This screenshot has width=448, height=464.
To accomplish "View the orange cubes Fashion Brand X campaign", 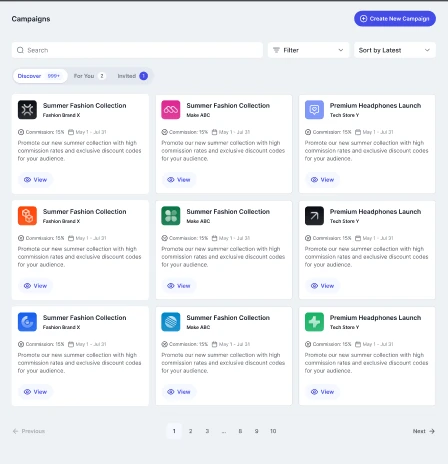I will point(35,286).
